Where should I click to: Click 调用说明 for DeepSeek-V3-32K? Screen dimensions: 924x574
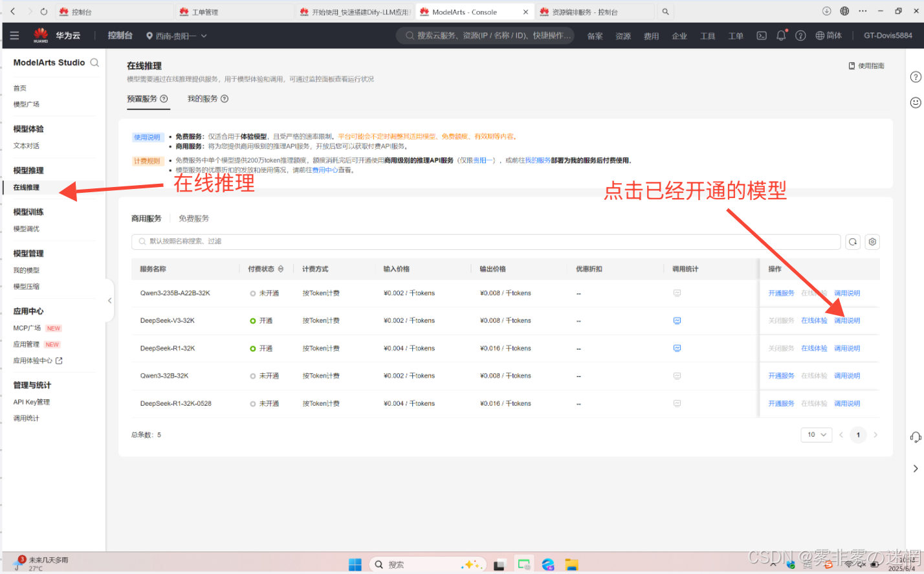(847, 320)
